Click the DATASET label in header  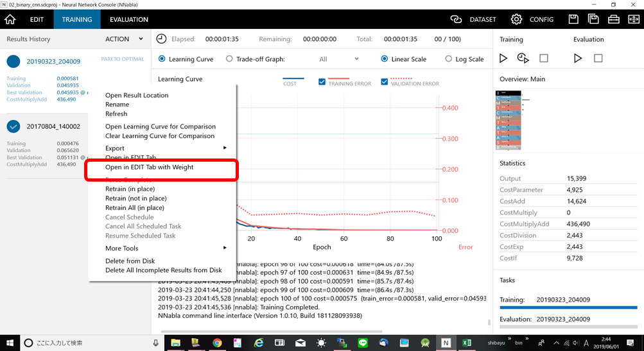click(483, 19)
